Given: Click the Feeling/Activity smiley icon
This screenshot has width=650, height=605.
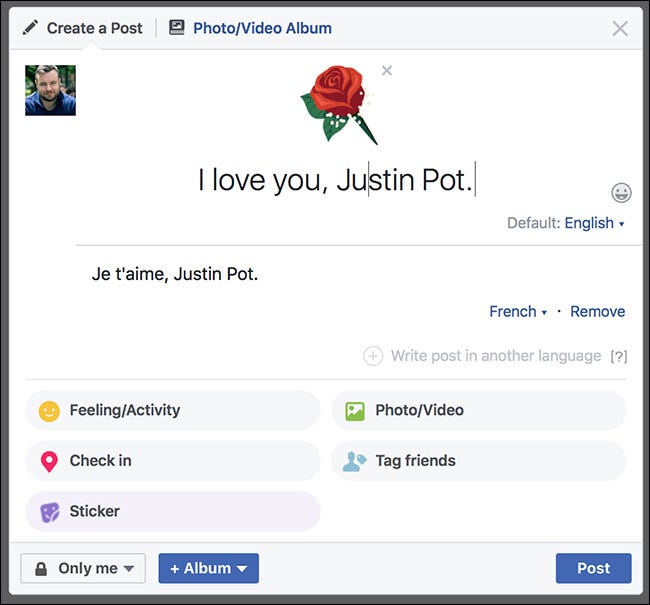Looking at the screenshot, I should point(49,410).
